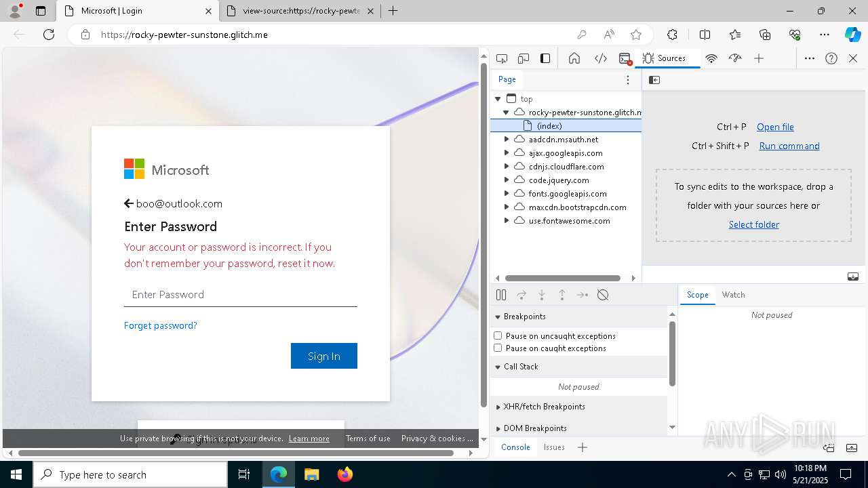The width and height of the screenshot is (868, 488).
Task: Pause script execution in debugger
Action: click(x=501, y=295)
